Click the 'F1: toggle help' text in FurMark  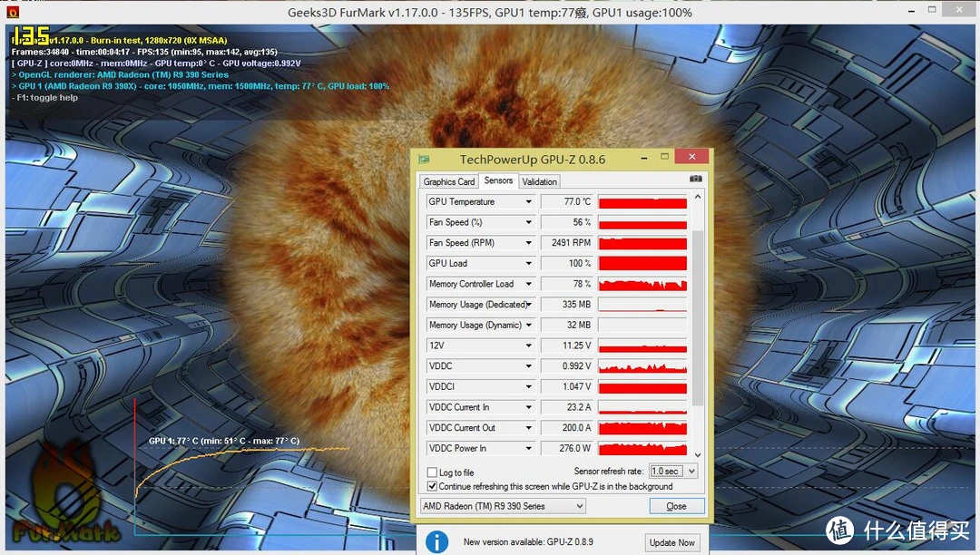pyautogui.click(x=45, y=97)
